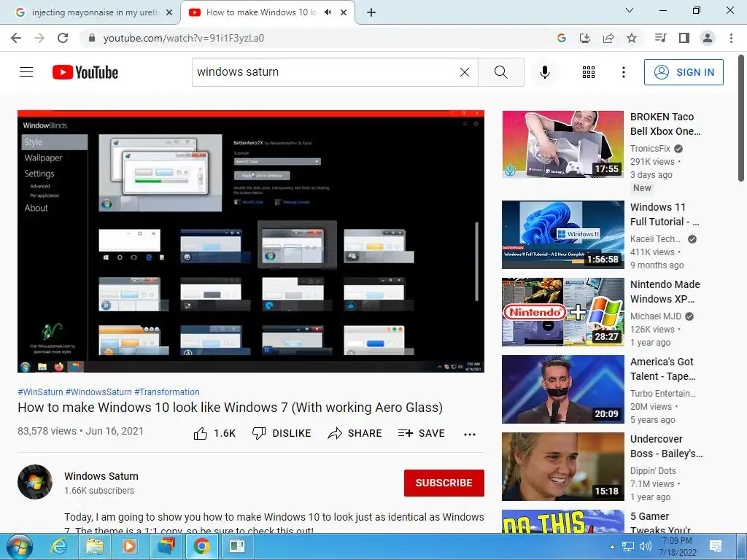Open the #WinSaturn hashtag link
The width and height of the screenshot is (747, 560).
pos(41,392)
